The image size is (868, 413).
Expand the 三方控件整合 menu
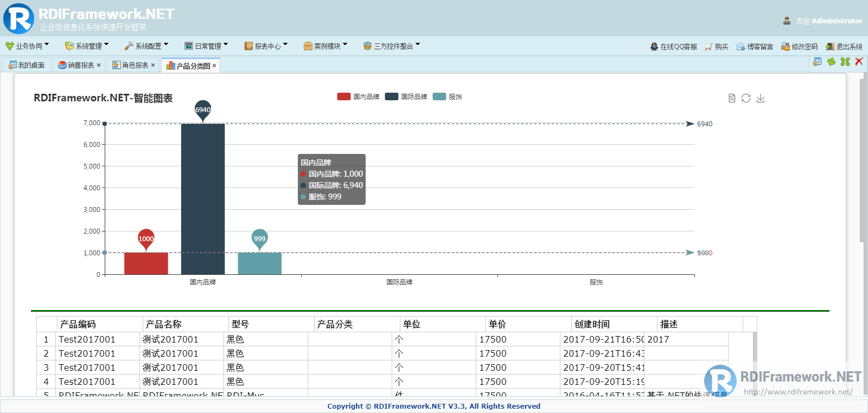[392, 46]
